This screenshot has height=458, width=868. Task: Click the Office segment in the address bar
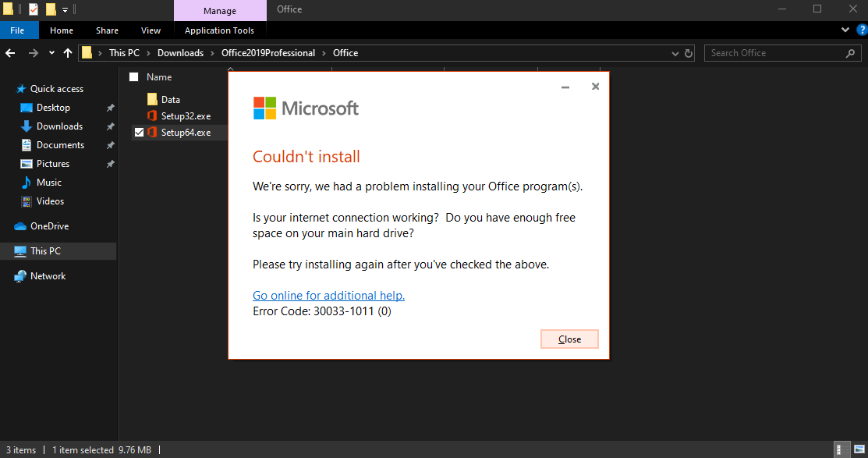(345, 53)
